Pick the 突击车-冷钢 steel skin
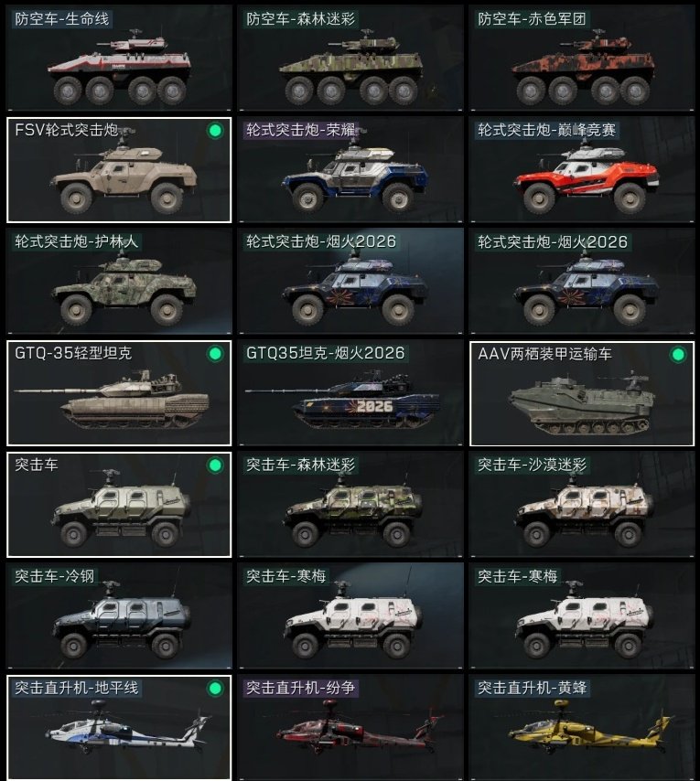The image size is (700, 781). 119,615
